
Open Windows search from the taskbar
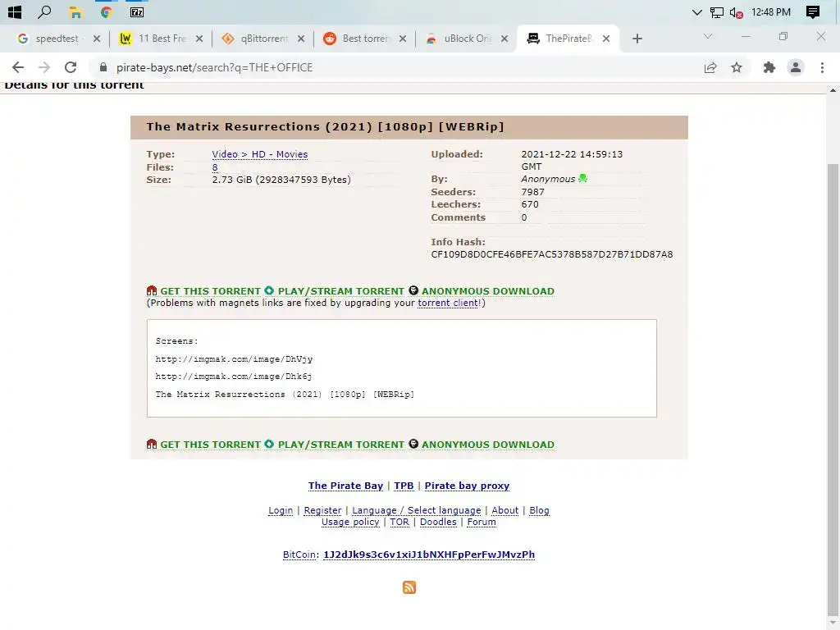(44, 11)
